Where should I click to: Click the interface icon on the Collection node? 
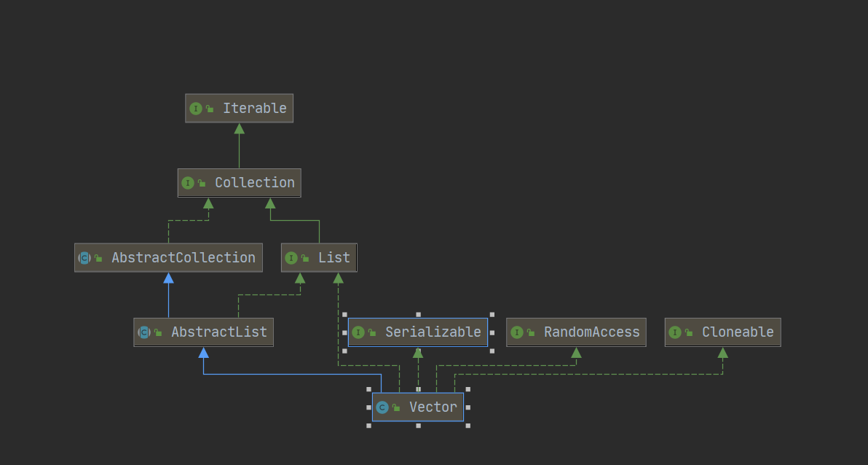click(x=188, y=183)
